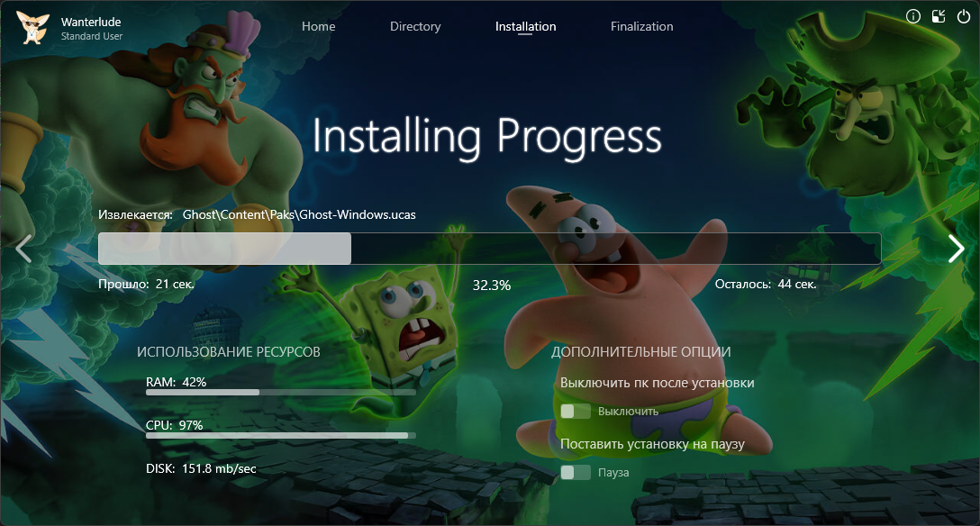Click the CPU usage bar
The height and width of the screenshot is (526, 980).
coord(280,435)
